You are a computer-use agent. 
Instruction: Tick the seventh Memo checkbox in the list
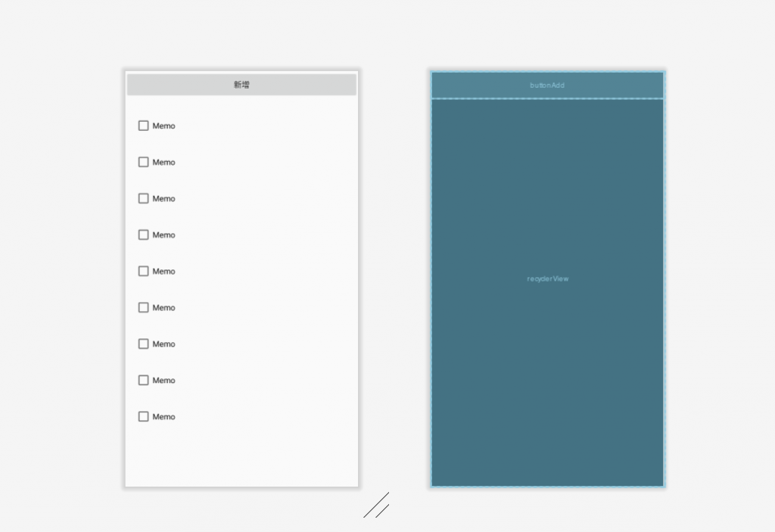pos(143,344)
